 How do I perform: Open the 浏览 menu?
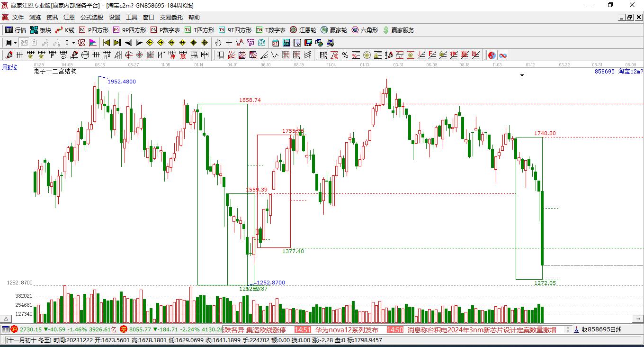(x=35, y=18)
